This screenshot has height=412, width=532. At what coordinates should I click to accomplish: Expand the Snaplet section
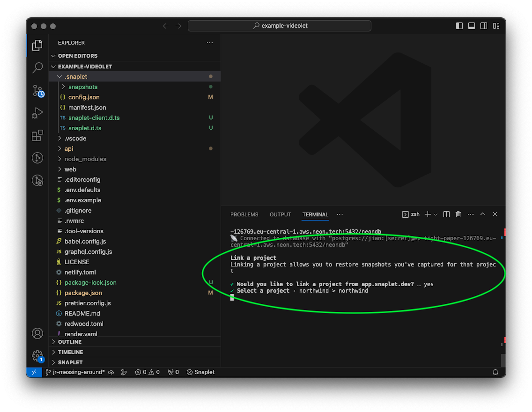tap(135, 362)
